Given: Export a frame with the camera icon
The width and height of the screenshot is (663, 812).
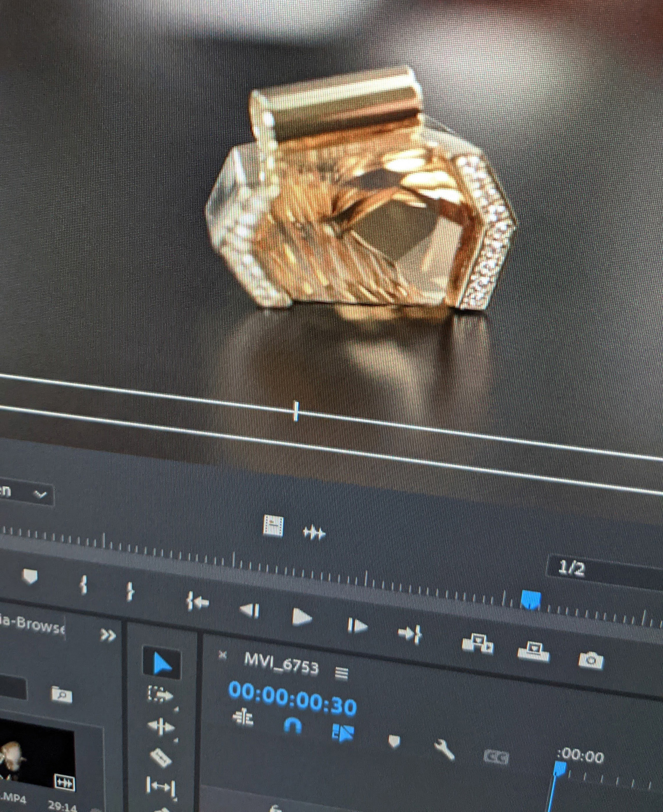Looking at the screenshot, I should coord(590,659).
